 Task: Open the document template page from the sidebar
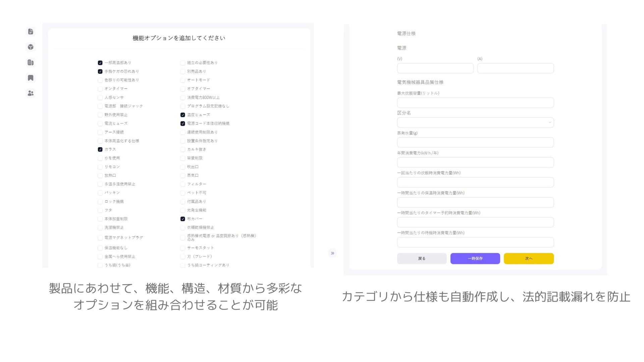31,31
